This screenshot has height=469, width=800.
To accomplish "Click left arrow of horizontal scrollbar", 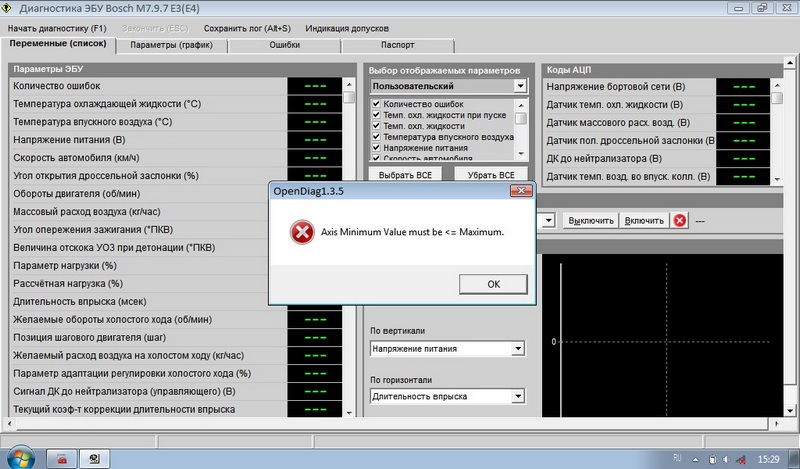I will (9, 424).
